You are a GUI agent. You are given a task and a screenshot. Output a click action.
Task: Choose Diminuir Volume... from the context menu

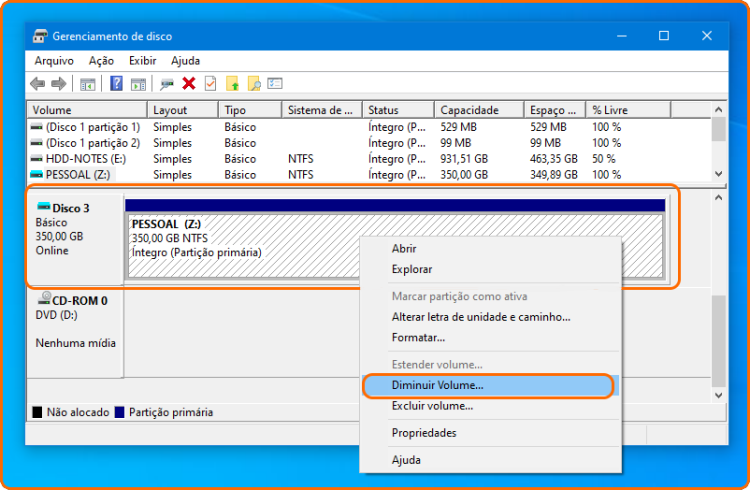coord(491,385)
